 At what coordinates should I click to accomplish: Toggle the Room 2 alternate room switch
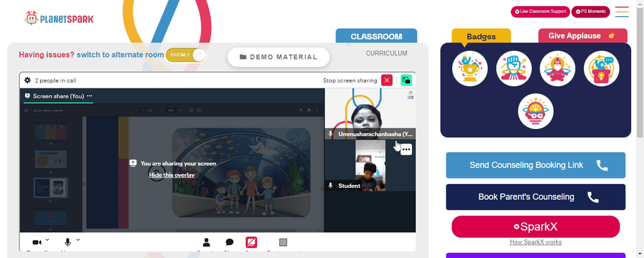pos(186,55)
